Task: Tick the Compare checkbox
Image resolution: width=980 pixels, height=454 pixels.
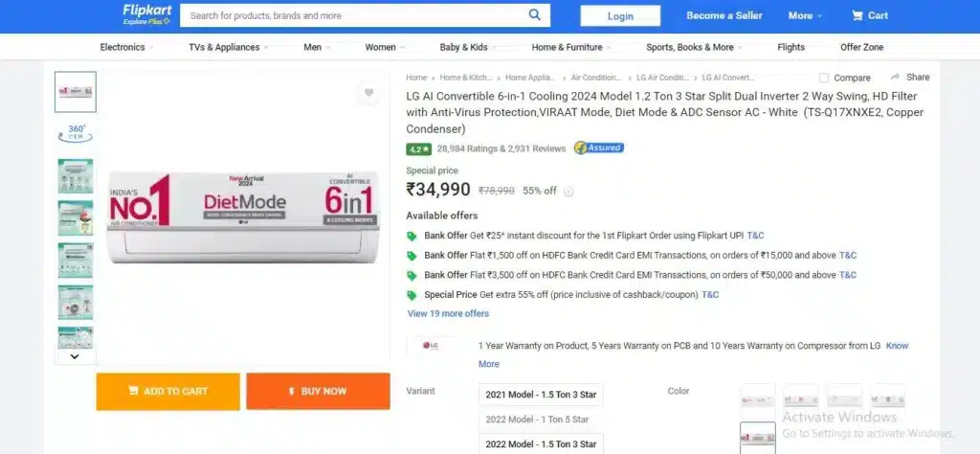Action: pyautogui.click(x=824, y=78)
